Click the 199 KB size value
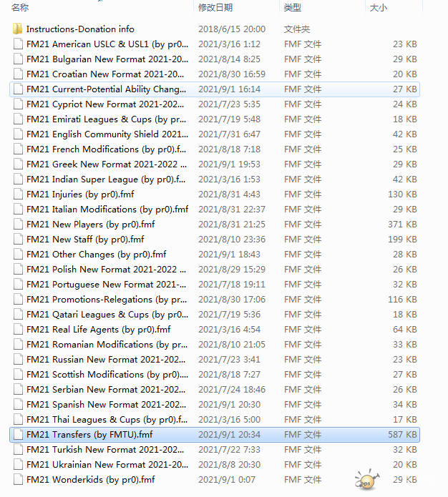Image resolution: width=448 pixels, height=497 pixels. pyautogui.click(x=402, y=240)
